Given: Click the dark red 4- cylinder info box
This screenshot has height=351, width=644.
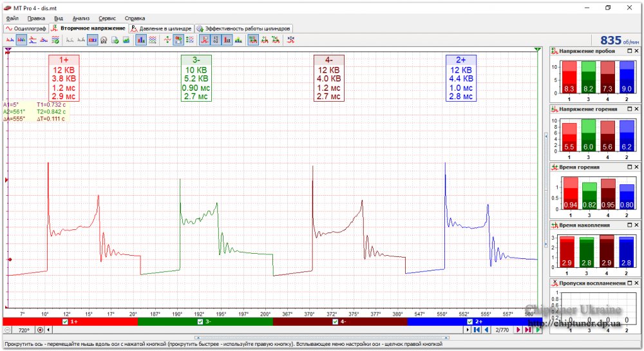Looking at the screenshot, I should [328, 78].
